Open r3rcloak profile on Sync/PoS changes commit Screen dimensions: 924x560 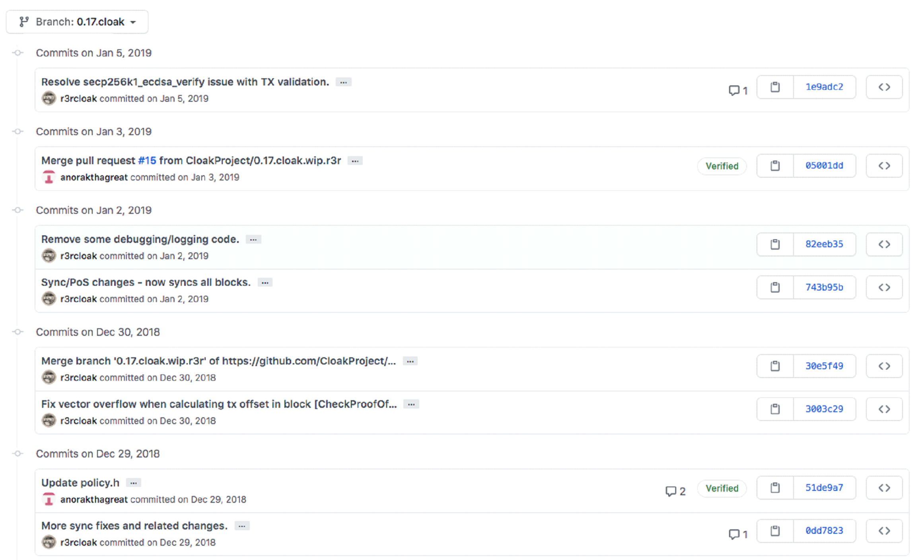tap(78, 299)
